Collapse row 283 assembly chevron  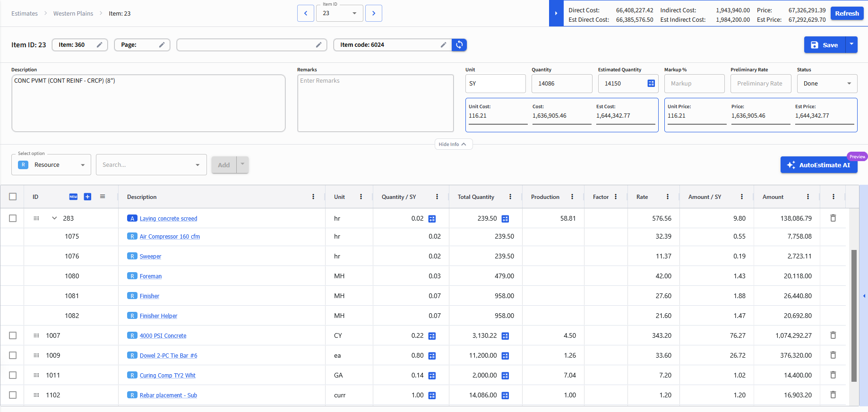54,218
